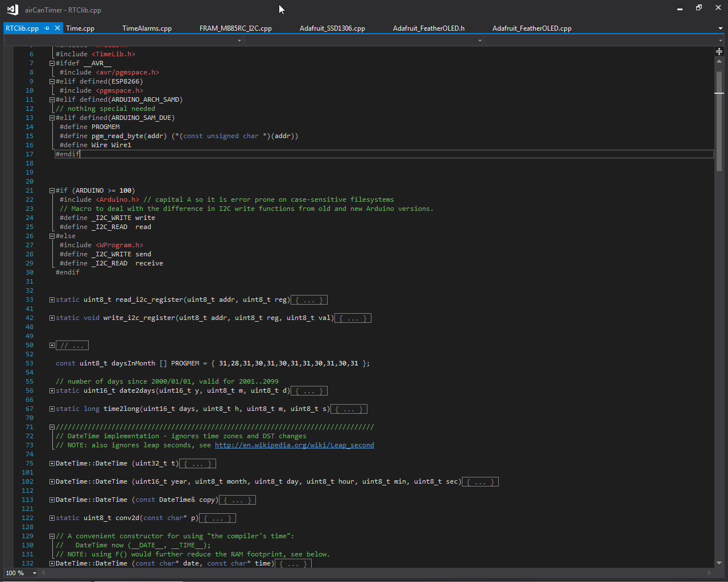Click the collapsed body box of read_i2c_register
This screenshot has height=582, width=728.
[309, 300]
